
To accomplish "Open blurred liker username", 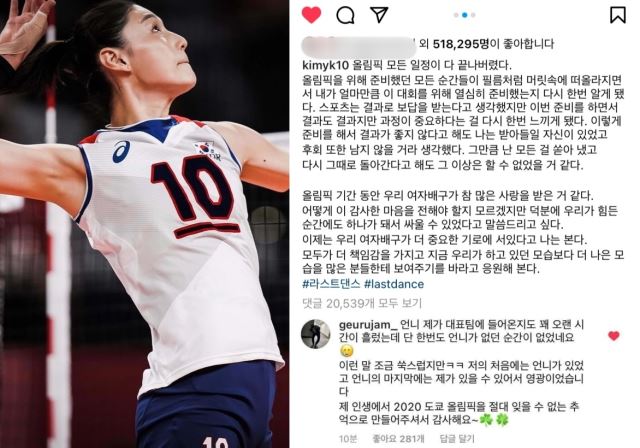I will (x=358, y=44).
